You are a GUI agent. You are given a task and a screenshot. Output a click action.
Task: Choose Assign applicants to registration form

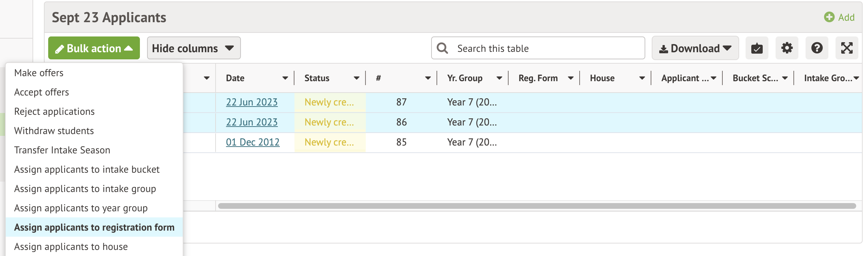tap(94, 227)
